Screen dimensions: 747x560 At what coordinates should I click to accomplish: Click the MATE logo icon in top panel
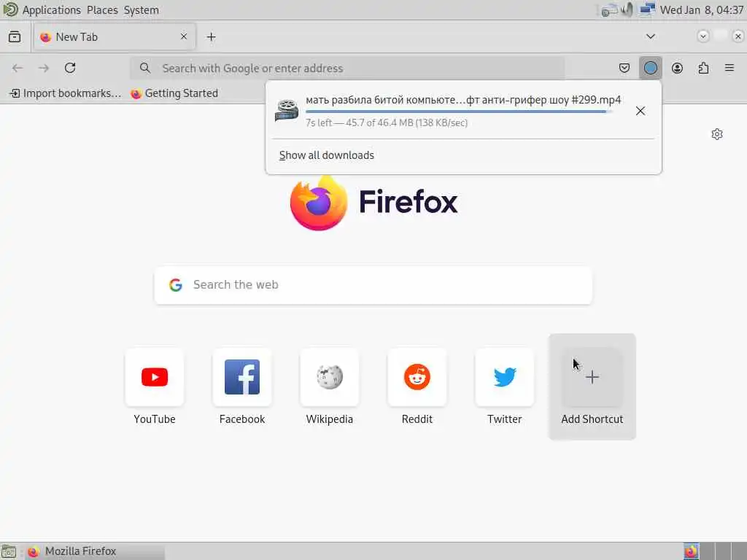coord(10,9)
